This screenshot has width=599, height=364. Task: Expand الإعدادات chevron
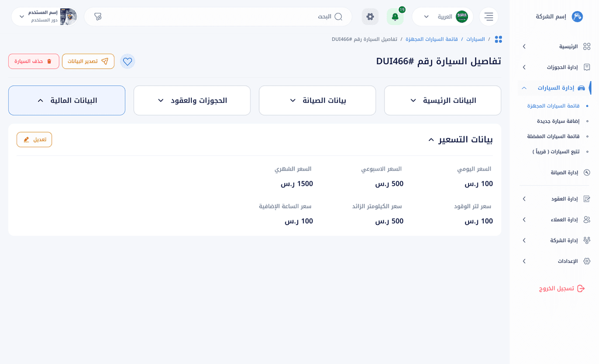point(524,261)
